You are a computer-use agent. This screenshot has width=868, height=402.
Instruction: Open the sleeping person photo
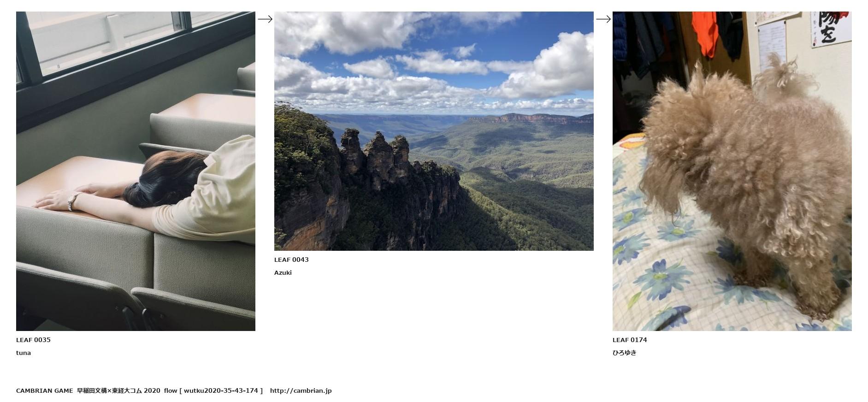[x=136, y=171]
